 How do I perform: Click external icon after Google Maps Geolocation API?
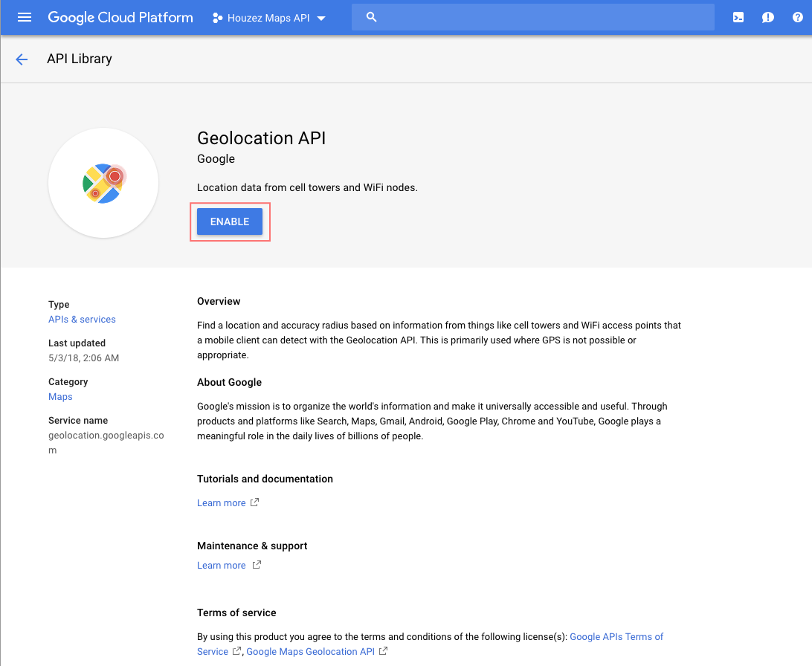(x=383, y=651)
